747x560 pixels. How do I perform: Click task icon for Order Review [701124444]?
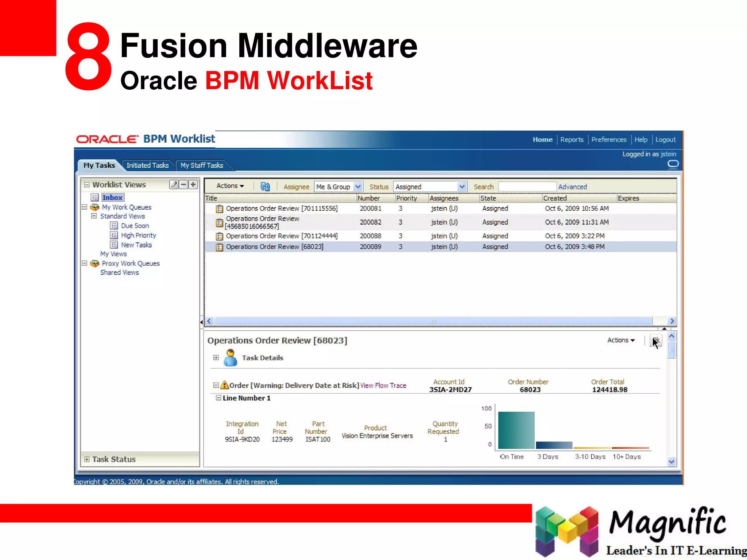click(219, 236)
